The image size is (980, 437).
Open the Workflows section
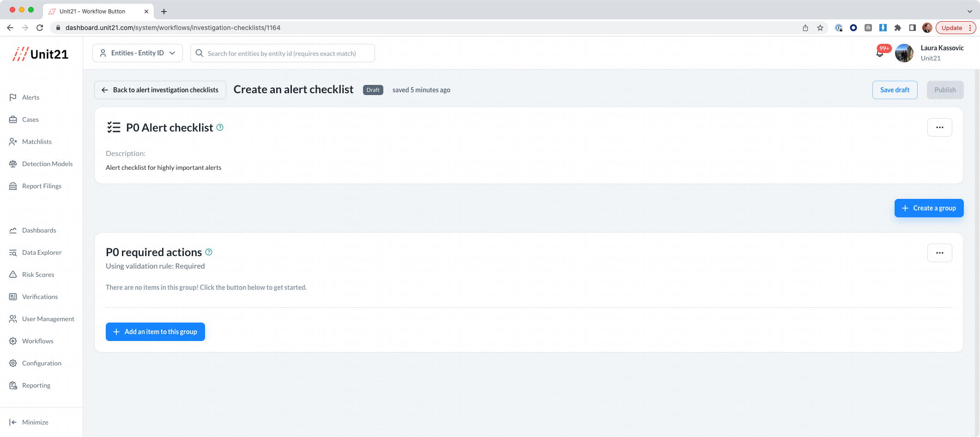[x=37, y=341]
